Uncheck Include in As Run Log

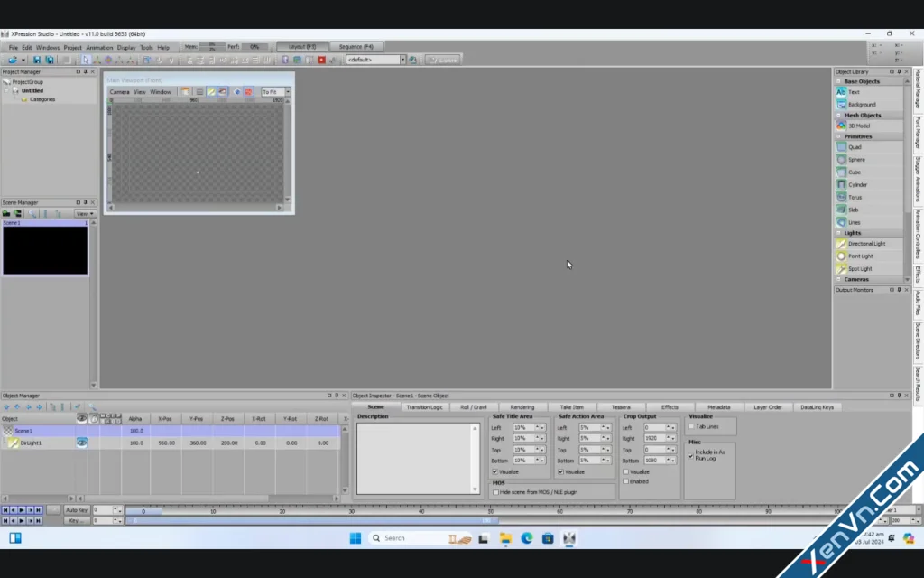(x=691, y=455)
